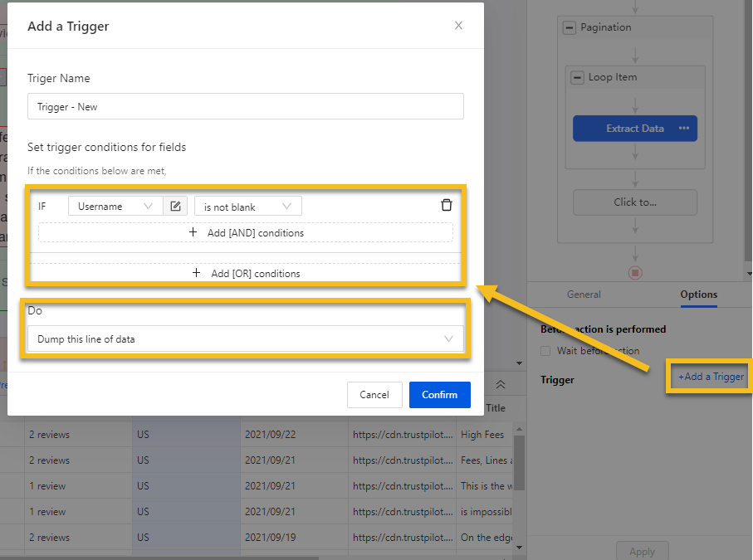Screen dimensions: 753x560
Task: Click the red stop node in workflow
Action: point(635,272)
